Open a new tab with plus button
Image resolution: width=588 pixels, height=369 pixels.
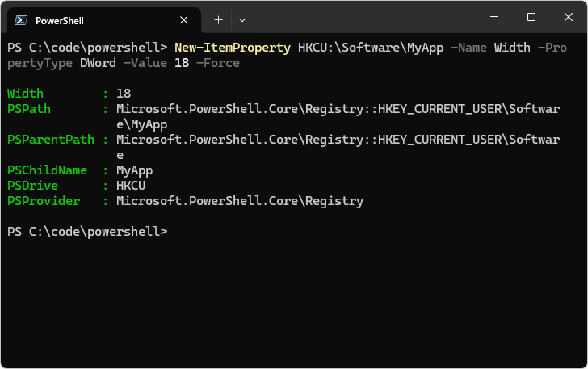218,20
